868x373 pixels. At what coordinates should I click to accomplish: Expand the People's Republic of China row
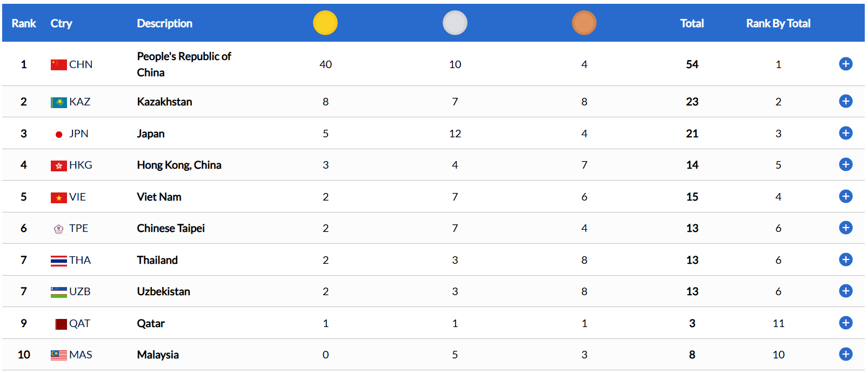tap(845, 64)
